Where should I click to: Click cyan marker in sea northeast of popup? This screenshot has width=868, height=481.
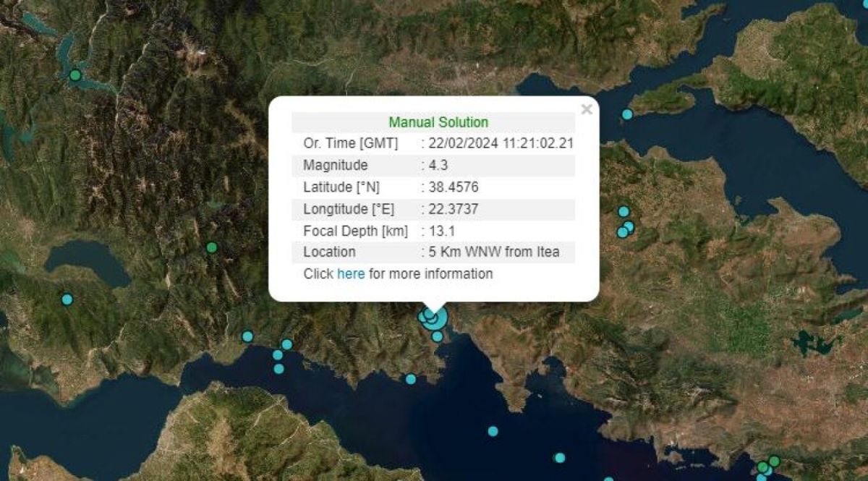[x=627, y=114]
